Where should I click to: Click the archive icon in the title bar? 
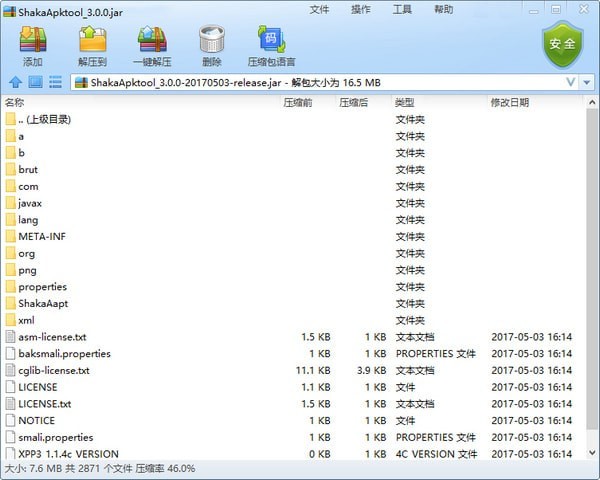pos(9,12)
